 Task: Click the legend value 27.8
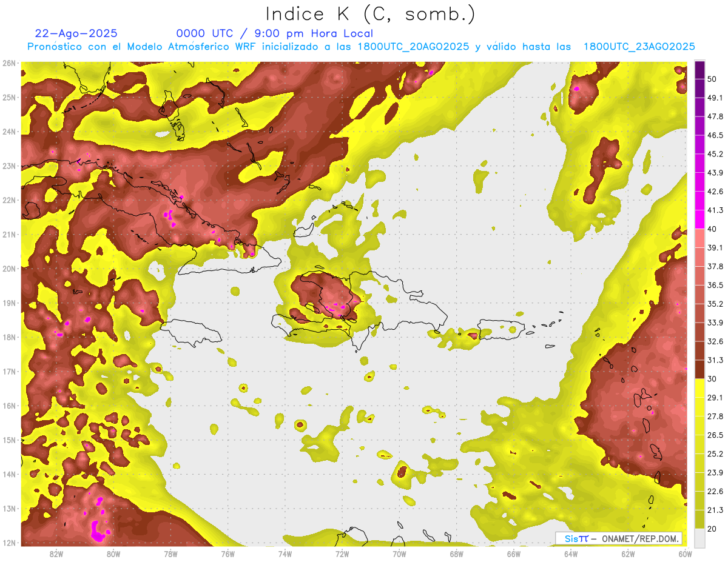click(715, 416)
